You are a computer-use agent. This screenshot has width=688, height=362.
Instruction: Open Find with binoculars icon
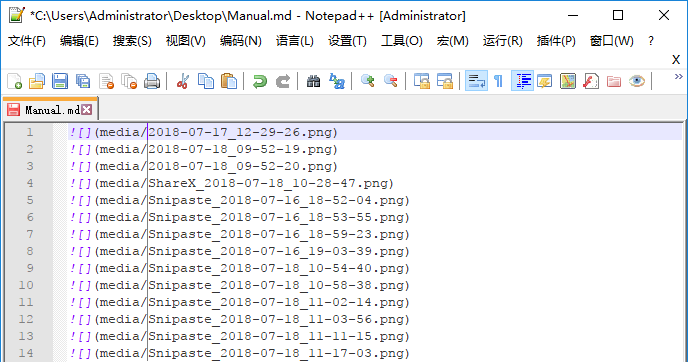(313, 82)
